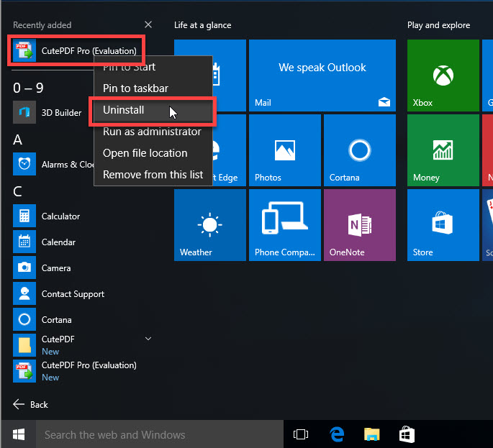Open CutePDF Pro in Recently added
The width and height of the screenshot is (493, 448).
pos(76,50)
